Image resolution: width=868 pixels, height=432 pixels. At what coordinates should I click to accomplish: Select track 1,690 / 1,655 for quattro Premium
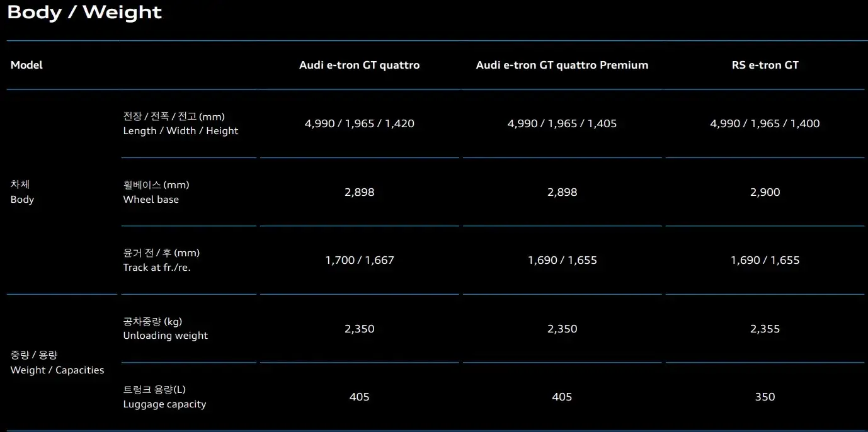pyautogui.click(x=562, y=260)
